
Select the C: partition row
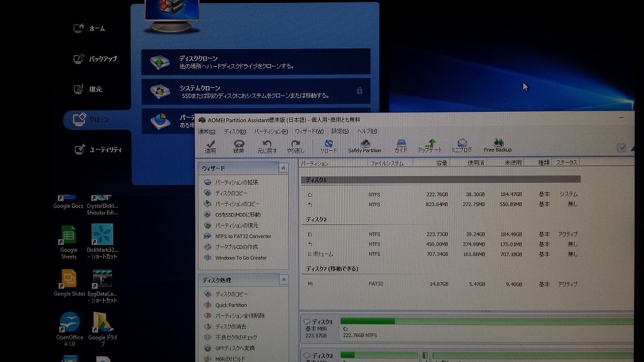coord(441,194)
